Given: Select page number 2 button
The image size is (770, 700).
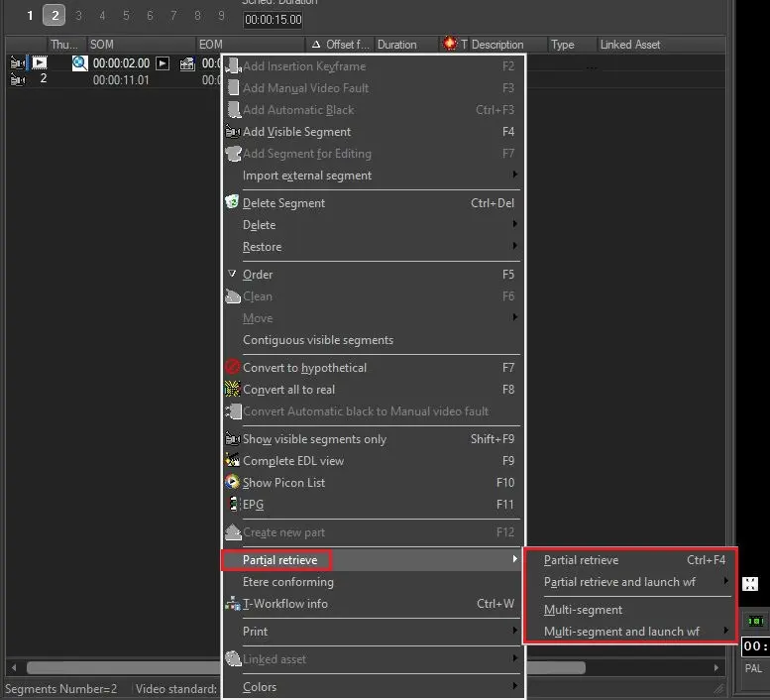Looking at the screenshot, I should pos(54,15).
